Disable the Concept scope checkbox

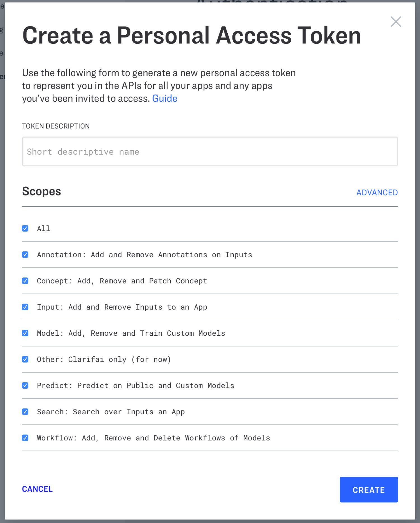pos(25,281)
